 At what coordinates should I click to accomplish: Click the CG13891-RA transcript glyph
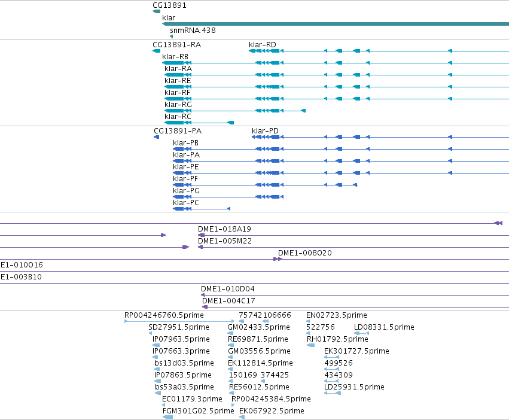(x=157, y=51)
